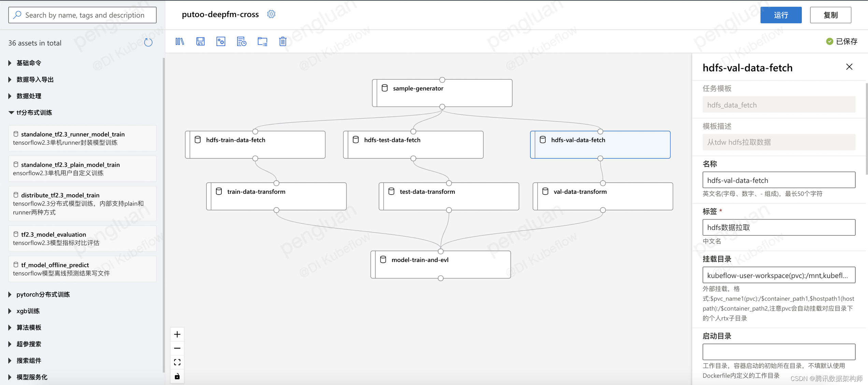Click the fit-to-screen canvas icon
The width and height of the screenshot is (868, 385).
[x=177, y=362]
